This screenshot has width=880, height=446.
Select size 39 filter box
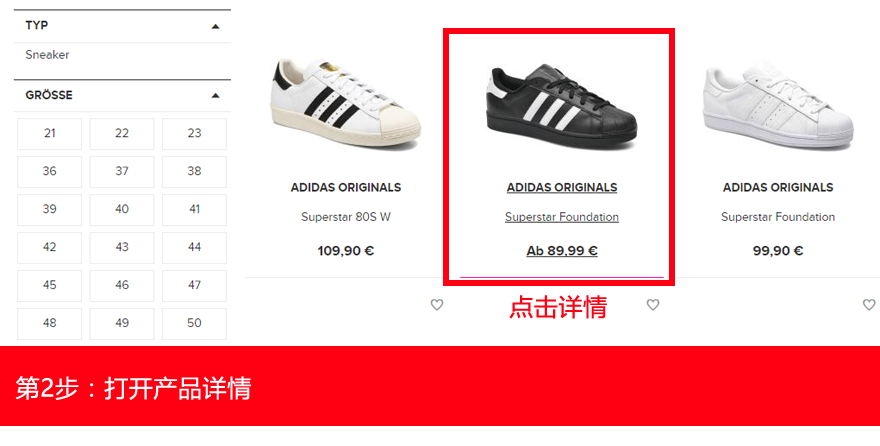click(49, 209)
